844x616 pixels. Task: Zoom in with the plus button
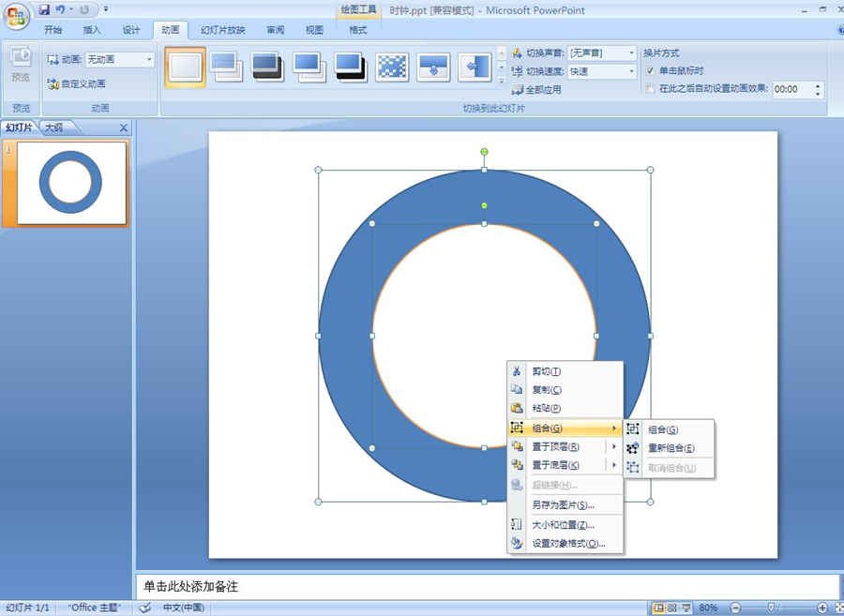pos(822,608)
